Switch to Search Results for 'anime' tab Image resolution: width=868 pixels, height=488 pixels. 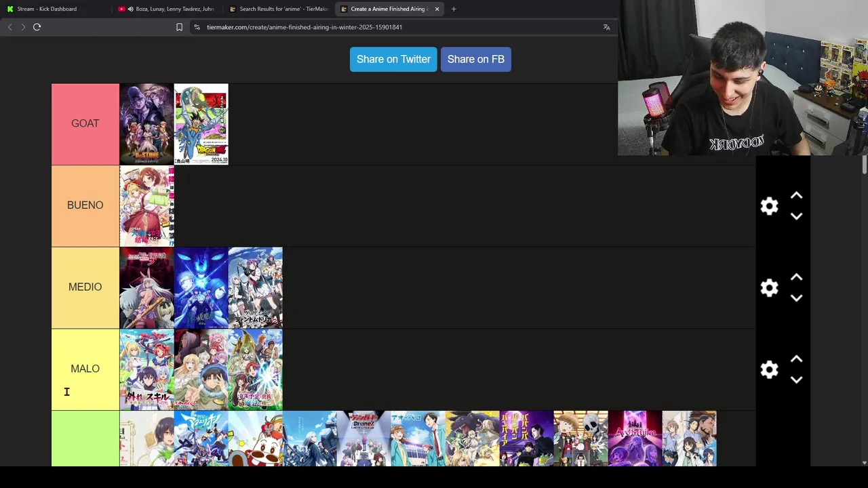pyautogui.click(x=279, y=9)
